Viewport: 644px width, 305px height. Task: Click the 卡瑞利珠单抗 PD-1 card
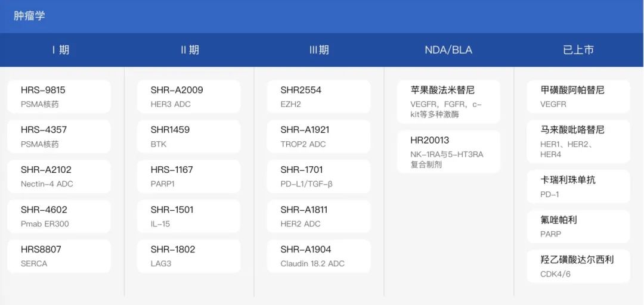[578, 186]
